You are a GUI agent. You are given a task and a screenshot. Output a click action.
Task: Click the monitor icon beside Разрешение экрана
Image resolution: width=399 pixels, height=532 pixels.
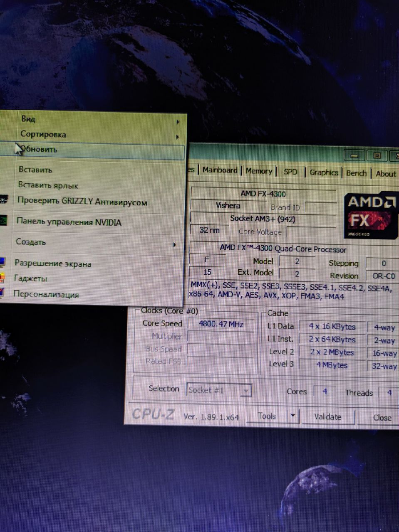tap(2, 262)
